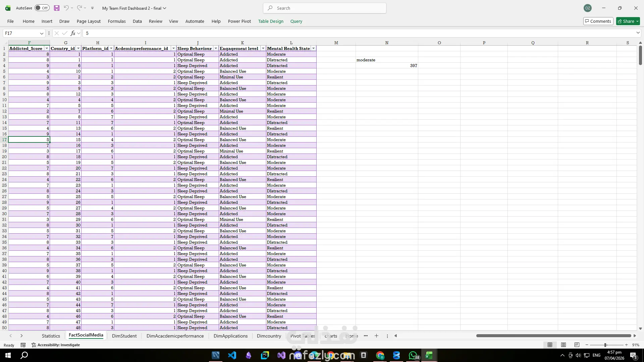Open Platform_id filter dropdown
644x362 pixels.
point(111,48)
